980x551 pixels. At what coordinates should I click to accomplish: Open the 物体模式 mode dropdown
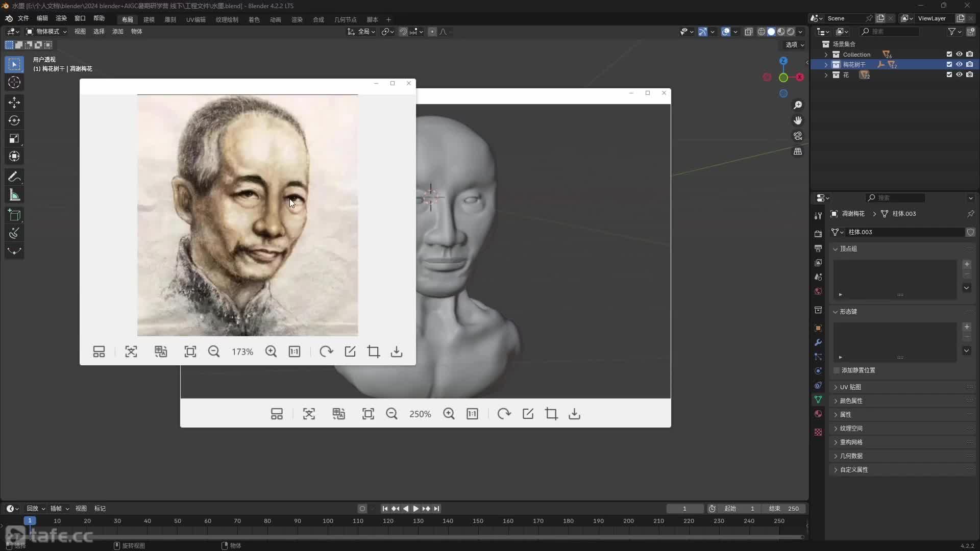46,32
